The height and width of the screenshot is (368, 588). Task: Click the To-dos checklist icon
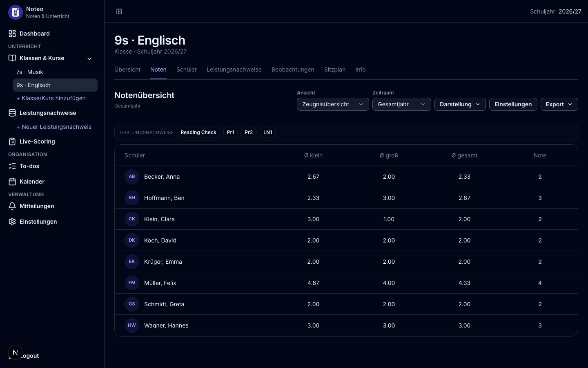(12, 166)
